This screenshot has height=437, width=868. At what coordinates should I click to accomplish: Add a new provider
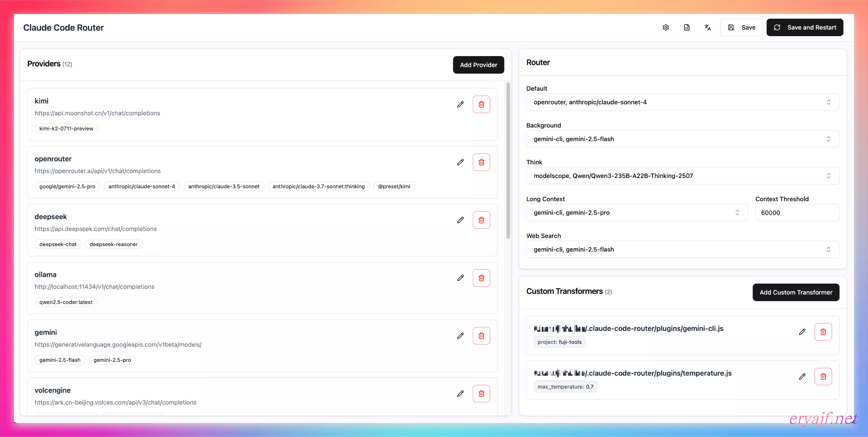pos(478,65)
